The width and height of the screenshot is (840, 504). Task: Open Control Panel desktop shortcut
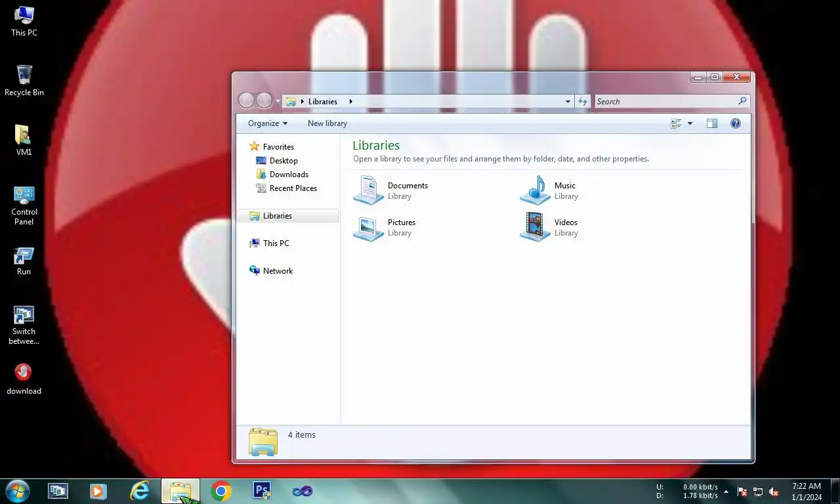tap(24, 205)
